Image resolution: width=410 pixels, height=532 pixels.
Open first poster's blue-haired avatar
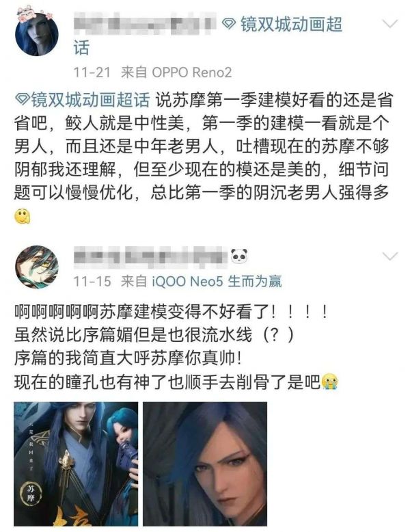coord(37,34)
